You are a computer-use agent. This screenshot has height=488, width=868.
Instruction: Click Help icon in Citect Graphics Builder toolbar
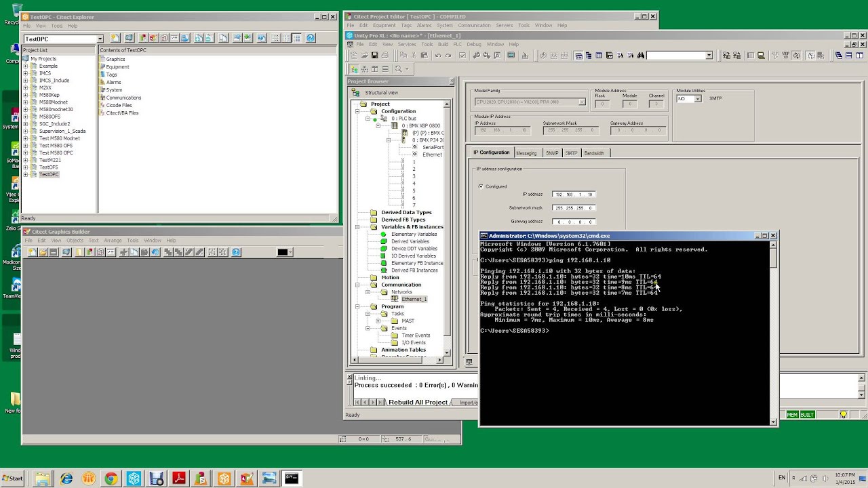coord(236,252)
